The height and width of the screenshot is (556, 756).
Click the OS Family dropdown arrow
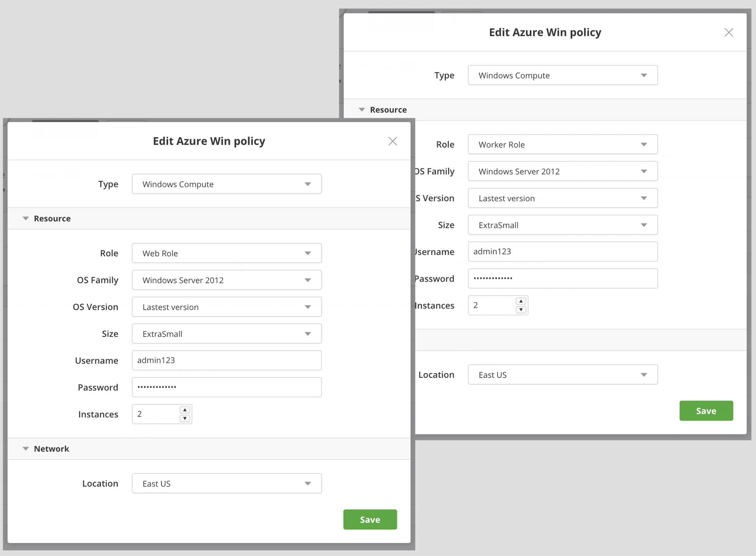[x=307, y=280]
